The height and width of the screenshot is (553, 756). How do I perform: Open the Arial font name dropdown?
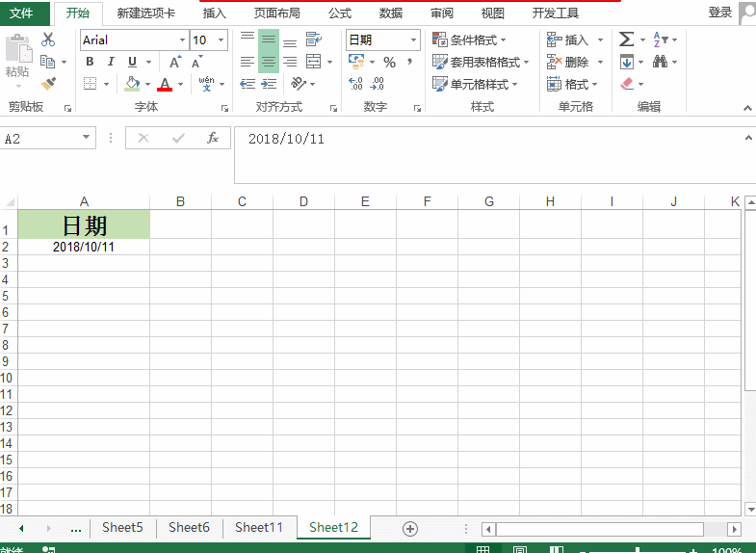pyautogui.click(x=182, y=40)
